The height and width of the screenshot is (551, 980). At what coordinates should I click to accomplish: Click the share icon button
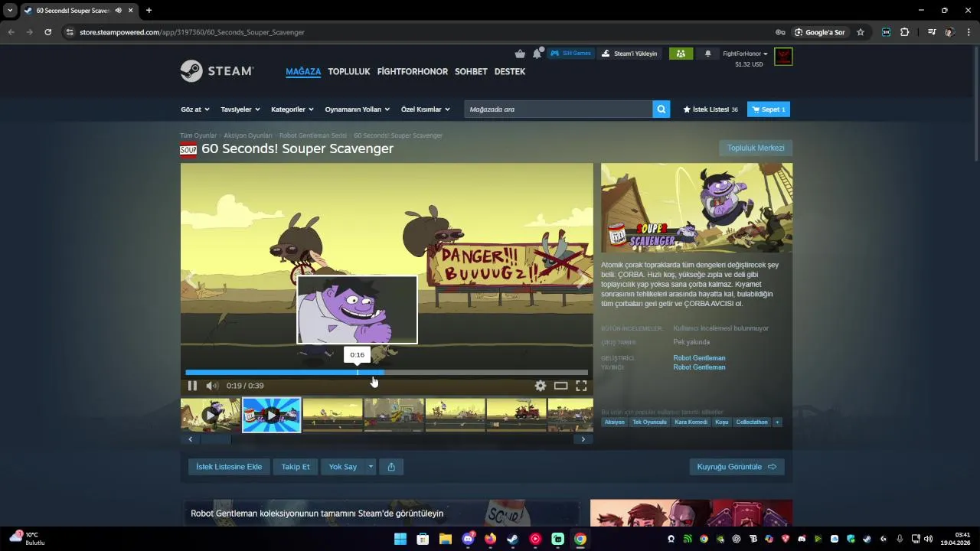[x=391, y=467]
